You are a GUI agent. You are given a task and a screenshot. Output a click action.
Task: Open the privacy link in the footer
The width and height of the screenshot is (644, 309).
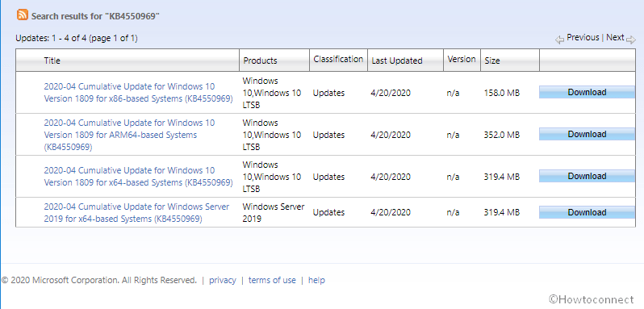[223, 280]
